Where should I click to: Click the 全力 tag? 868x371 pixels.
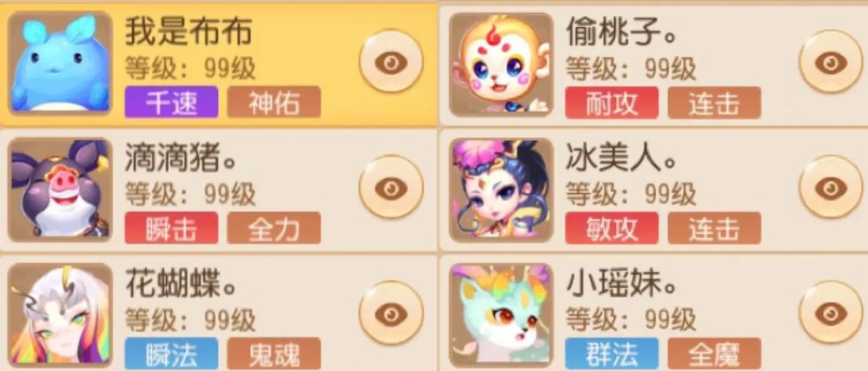pos(273,227)
